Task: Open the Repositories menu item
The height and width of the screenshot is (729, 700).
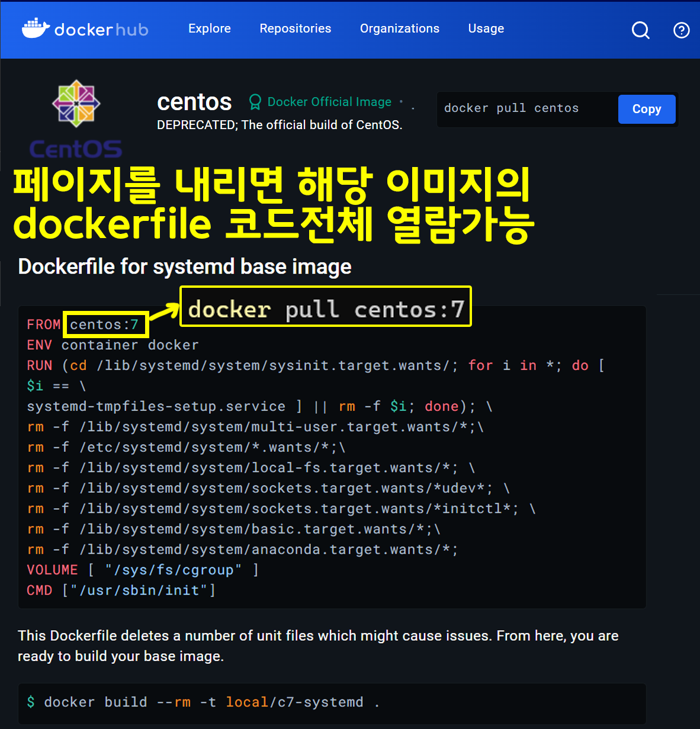Action: tap(296, 28)
